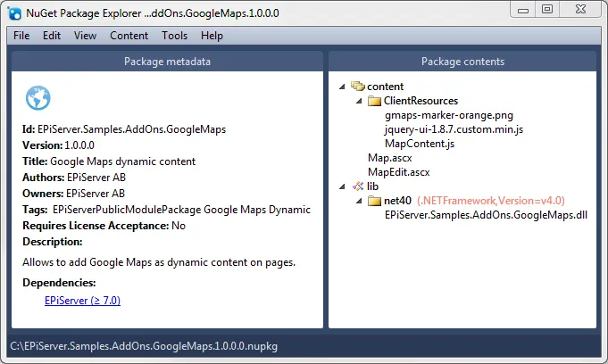The width and height of the screenshot is (608, 364).
Task: Click the (.NETFramework,Version=v4.0) annotation
Action: point(491,201)
